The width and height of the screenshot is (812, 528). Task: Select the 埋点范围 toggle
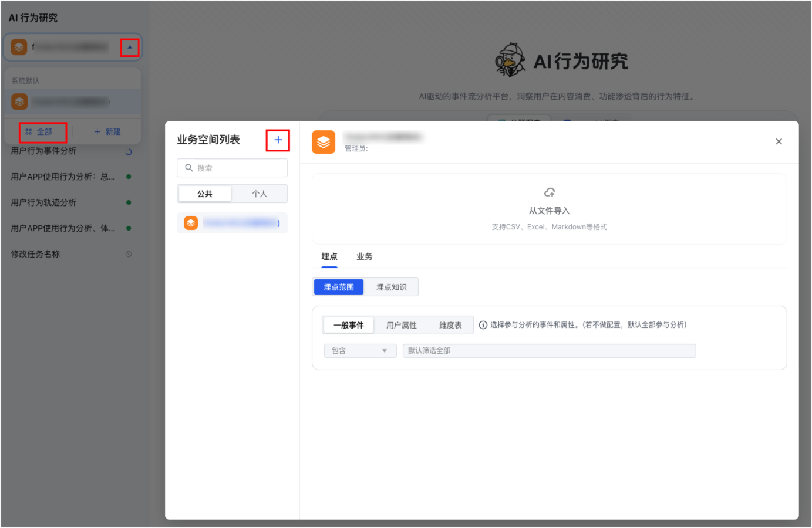pos(339,287)
